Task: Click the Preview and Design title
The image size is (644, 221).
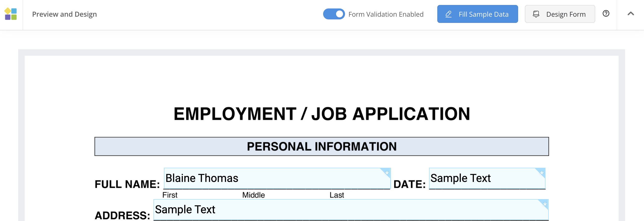Action: coord(64,14)
